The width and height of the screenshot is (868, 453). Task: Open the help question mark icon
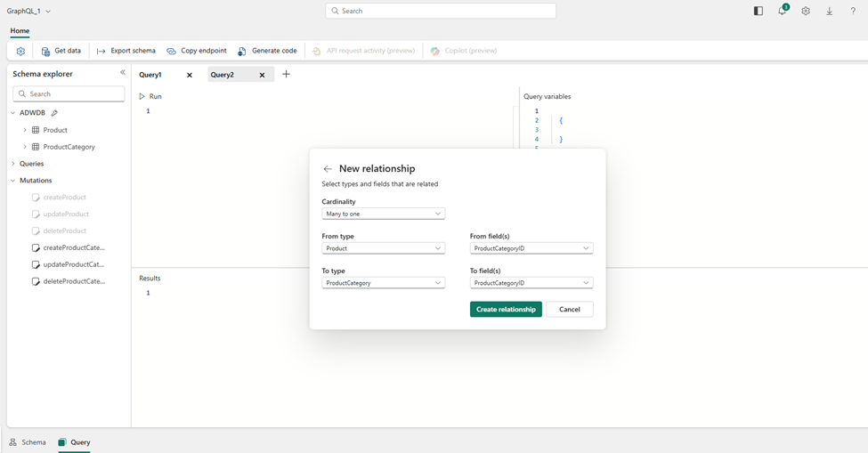[852, 12]
